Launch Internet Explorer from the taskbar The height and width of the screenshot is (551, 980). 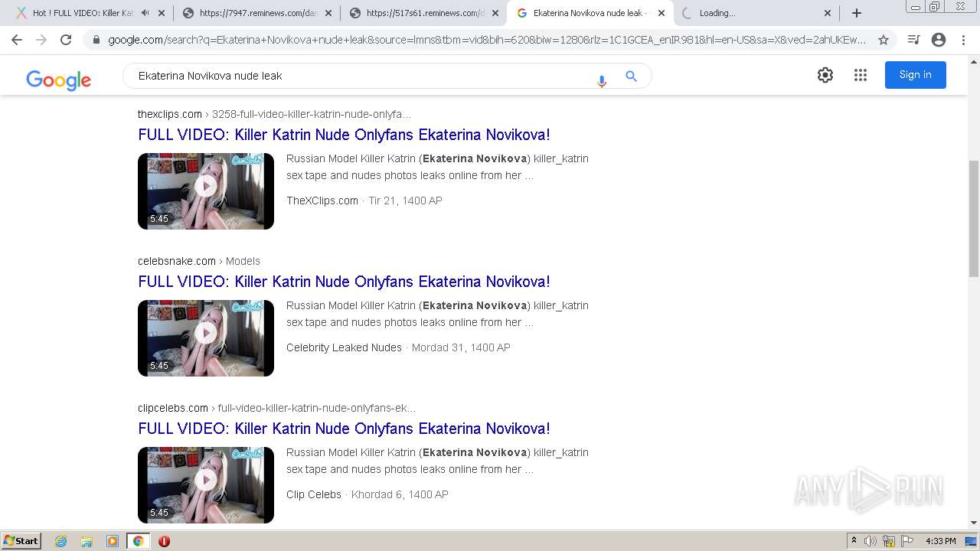(x=61, y=541)
